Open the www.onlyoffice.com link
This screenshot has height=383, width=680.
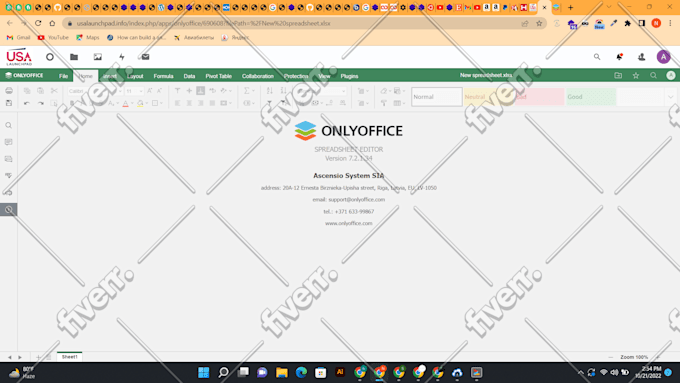349,223
